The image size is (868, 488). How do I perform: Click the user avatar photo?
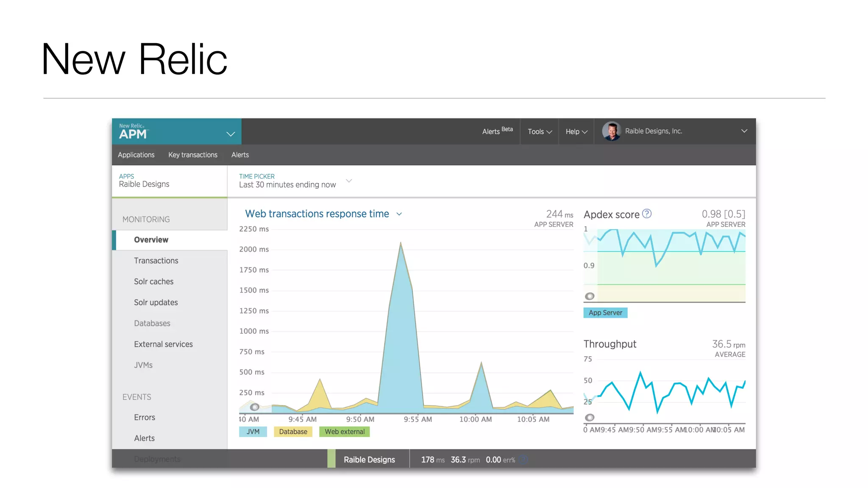[x=611, y=131]
